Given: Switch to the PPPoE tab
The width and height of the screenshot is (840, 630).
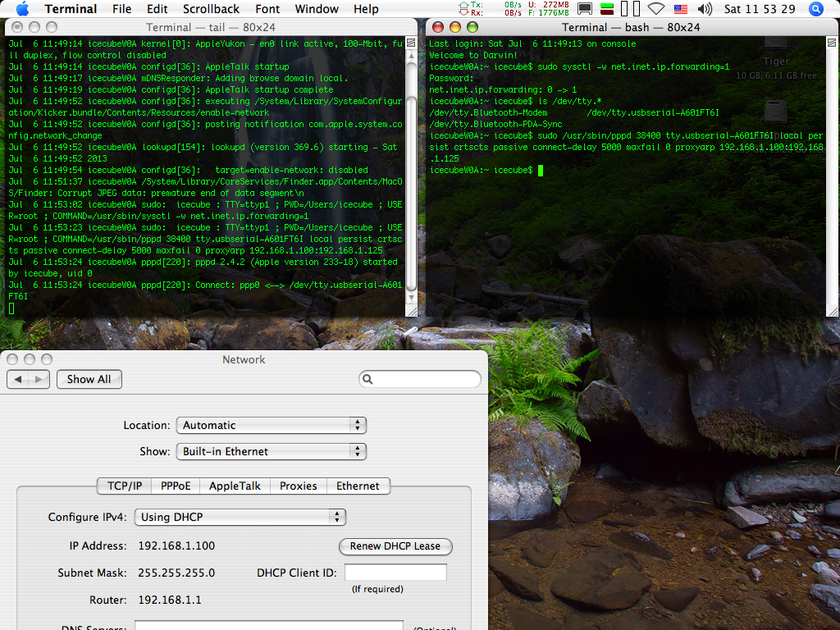Looking at the screenshot, I should (176, 486).
